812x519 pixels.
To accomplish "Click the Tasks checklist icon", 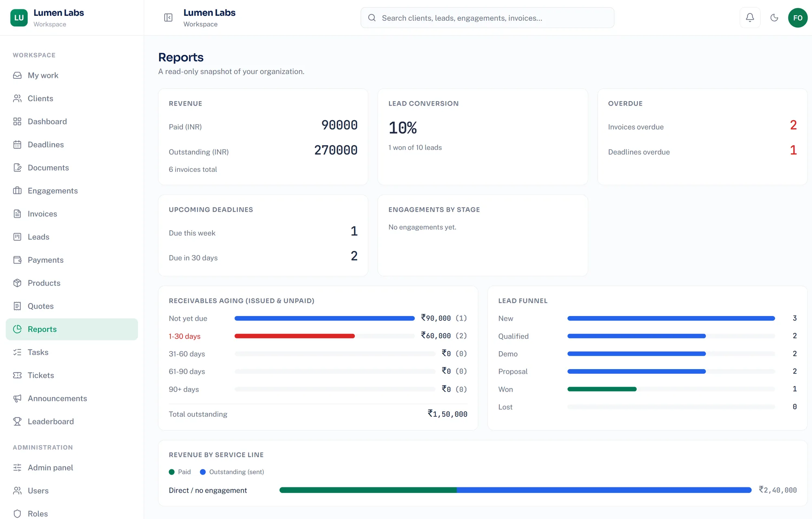I will point(17,352).
